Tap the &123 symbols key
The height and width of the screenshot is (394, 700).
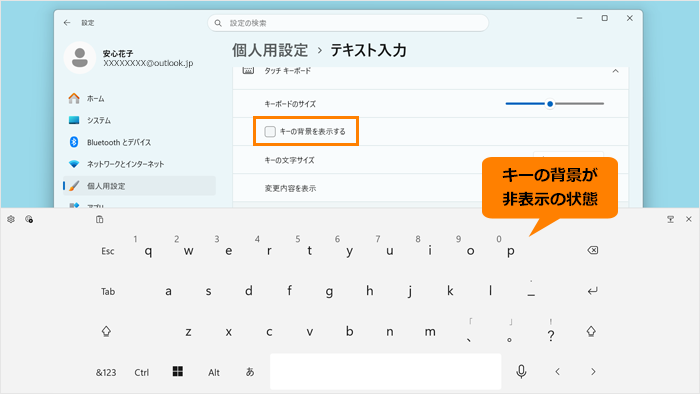tap(106, 372)
